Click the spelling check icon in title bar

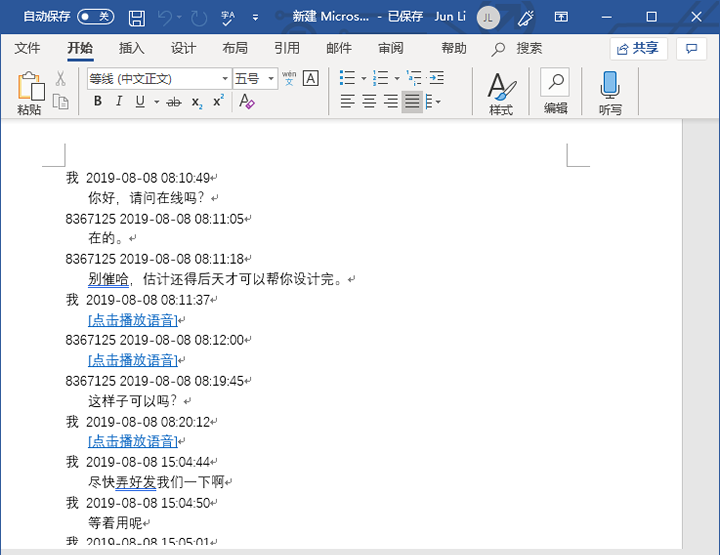coord(228,17)
